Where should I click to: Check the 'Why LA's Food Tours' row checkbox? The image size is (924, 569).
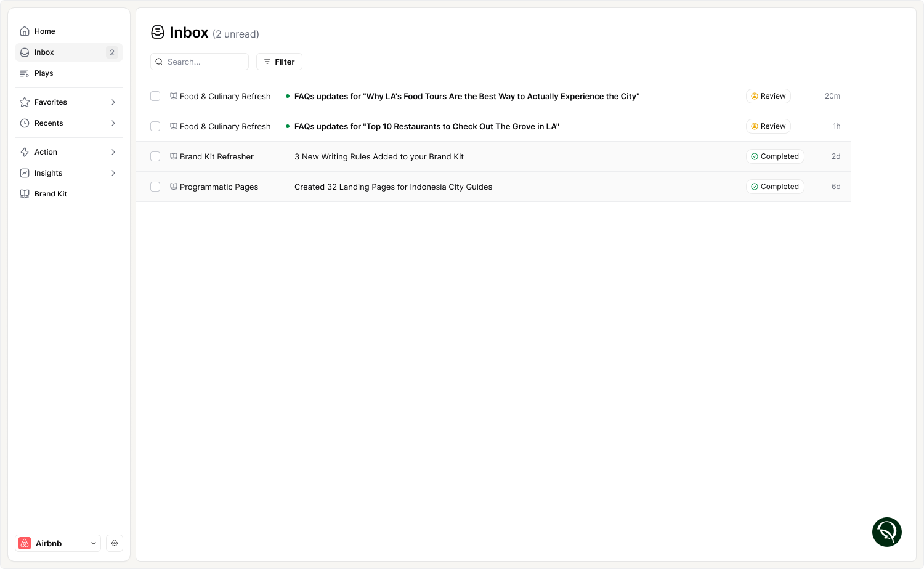(x=155, y=96)
